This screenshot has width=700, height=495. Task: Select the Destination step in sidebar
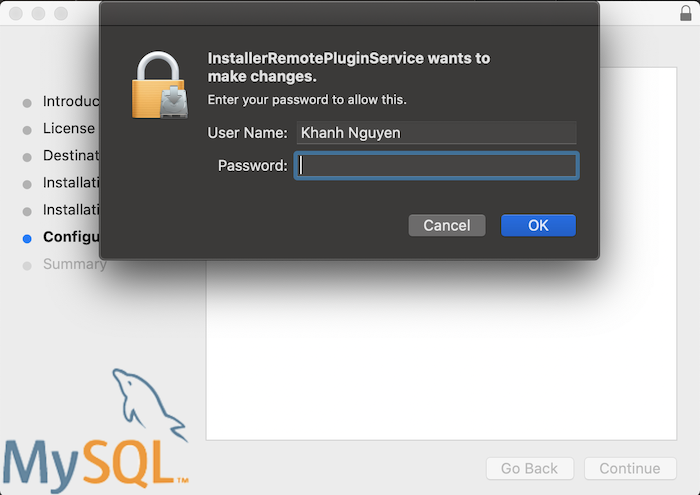coord(71,155)
